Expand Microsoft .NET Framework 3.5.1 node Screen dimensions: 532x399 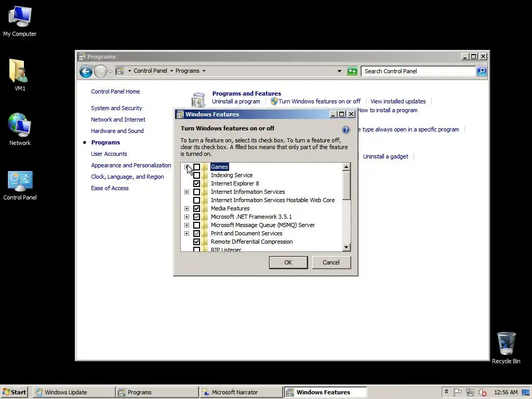coord(187,217)
